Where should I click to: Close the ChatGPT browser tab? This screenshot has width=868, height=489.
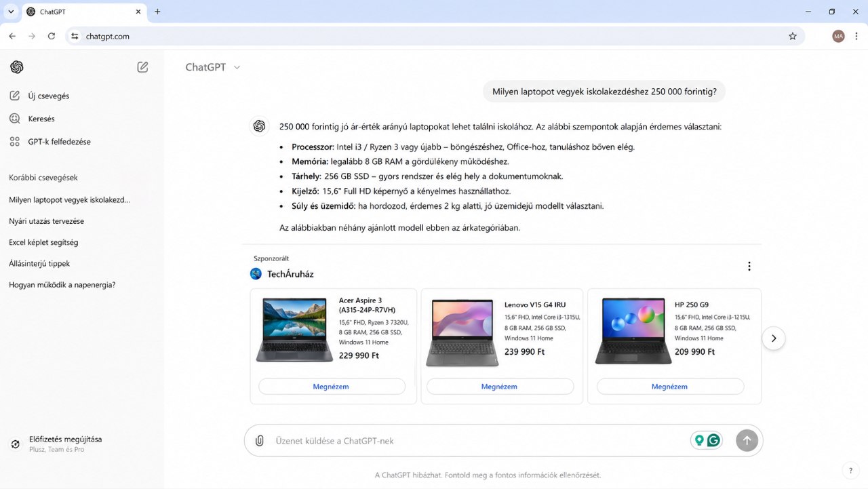pos(138,12)
